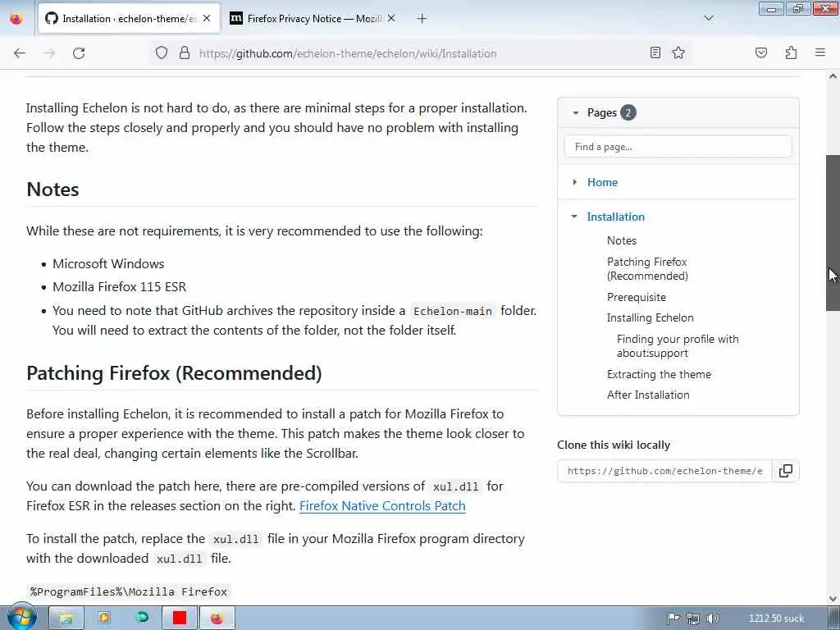Open the Installation wiki page link
The width and height of the screenshot is (840, 630).
(x=615, y=217)
